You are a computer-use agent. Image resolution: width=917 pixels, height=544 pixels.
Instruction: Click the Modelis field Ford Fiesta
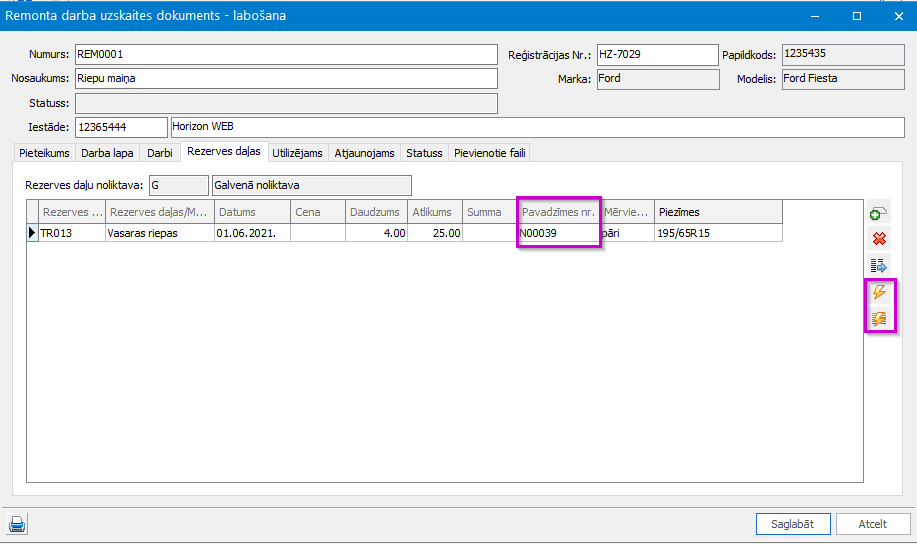point(843,80)
